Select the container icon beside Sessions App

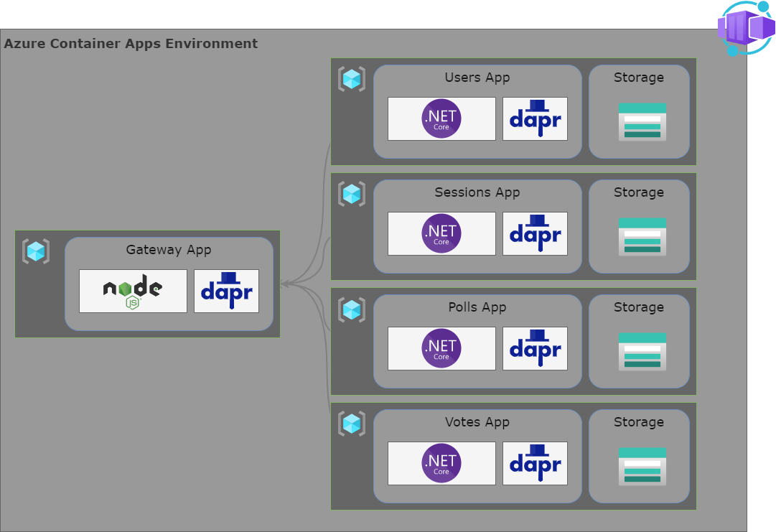pyautogui.click(x=351, y=194)
